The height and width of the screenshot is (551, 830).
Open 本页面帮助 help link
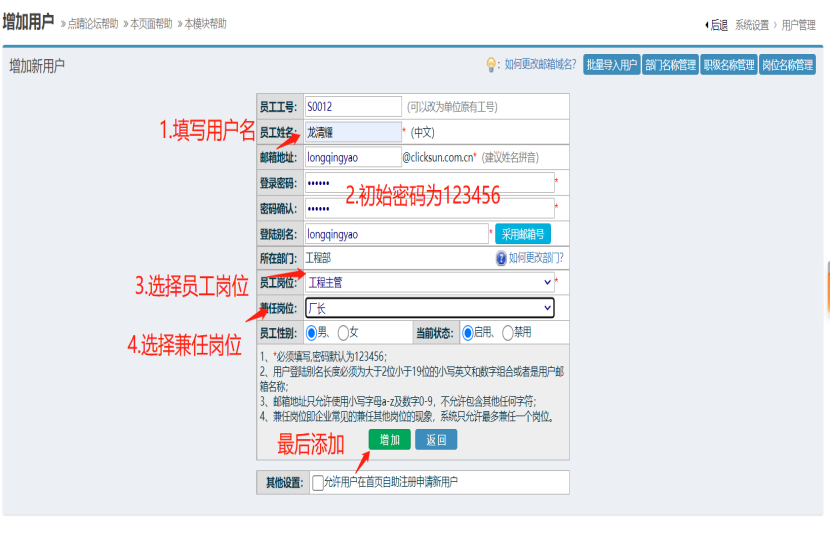tap(150, 24)
